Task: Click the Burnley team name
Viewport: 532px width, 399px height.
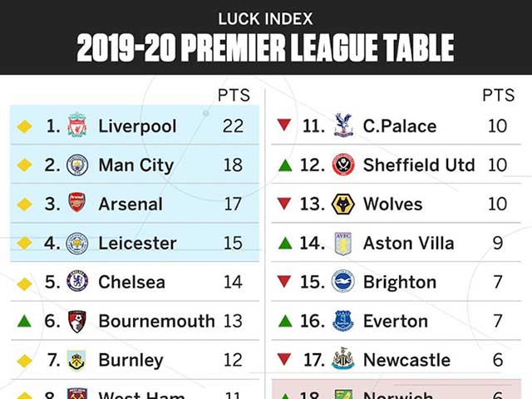Action: pyautogui.click(x=131, y=360)
